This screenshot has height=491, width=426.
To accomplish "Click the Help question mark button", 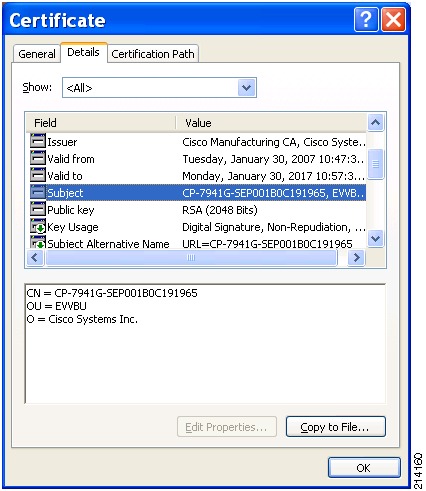I will (366, 20).
